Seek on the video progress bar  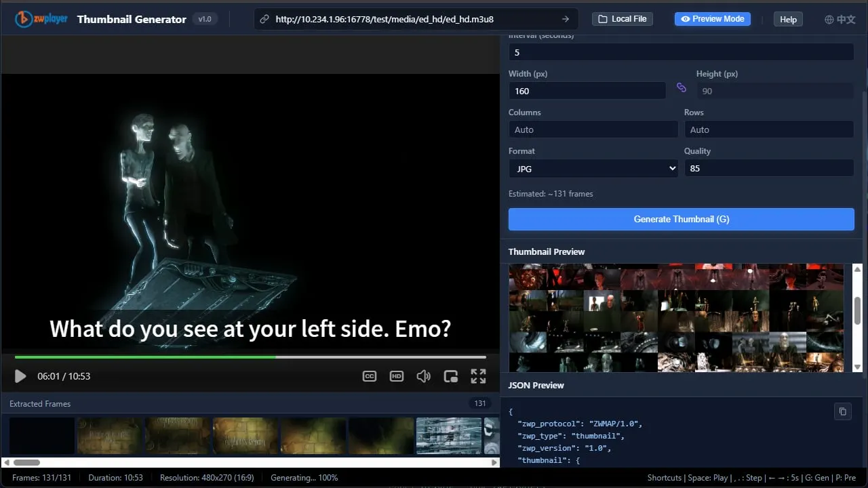coord(250,357)
